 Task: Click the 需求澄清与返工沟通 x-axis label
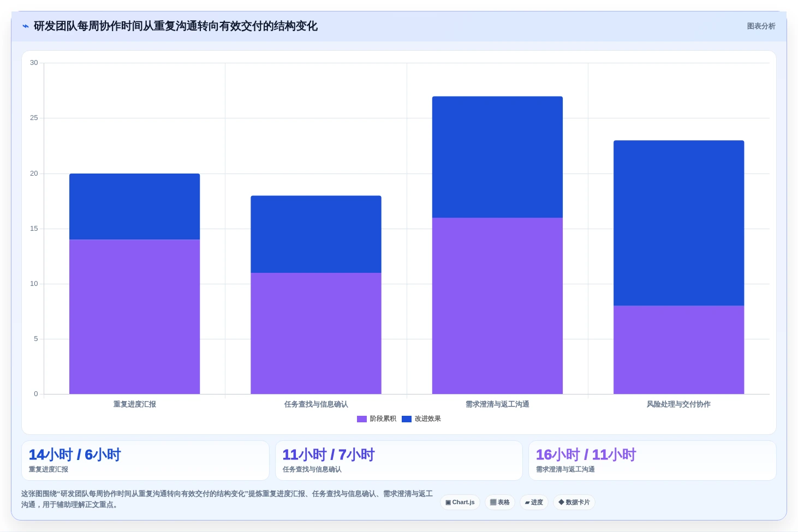coord(497,404)
